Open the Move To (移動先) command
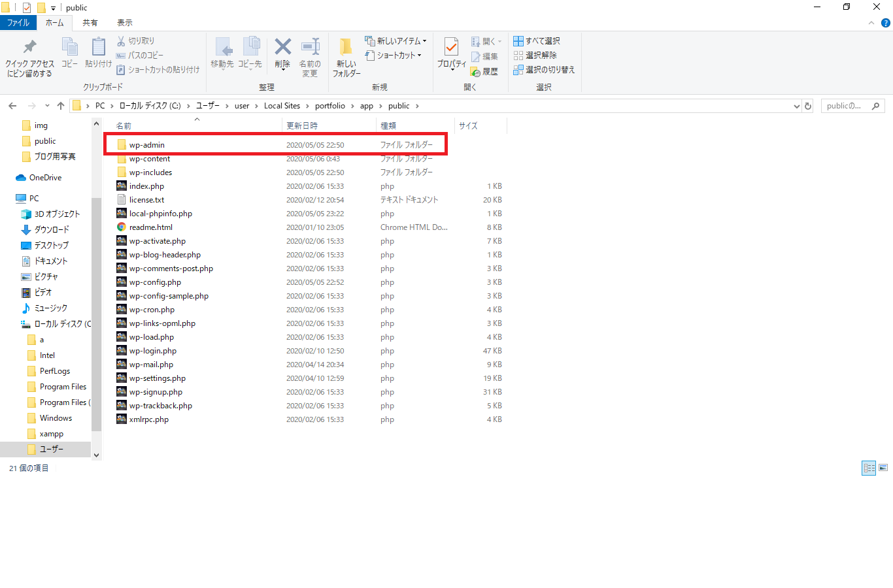The height and width of the screenshot is (588, 893). [222, 54]
